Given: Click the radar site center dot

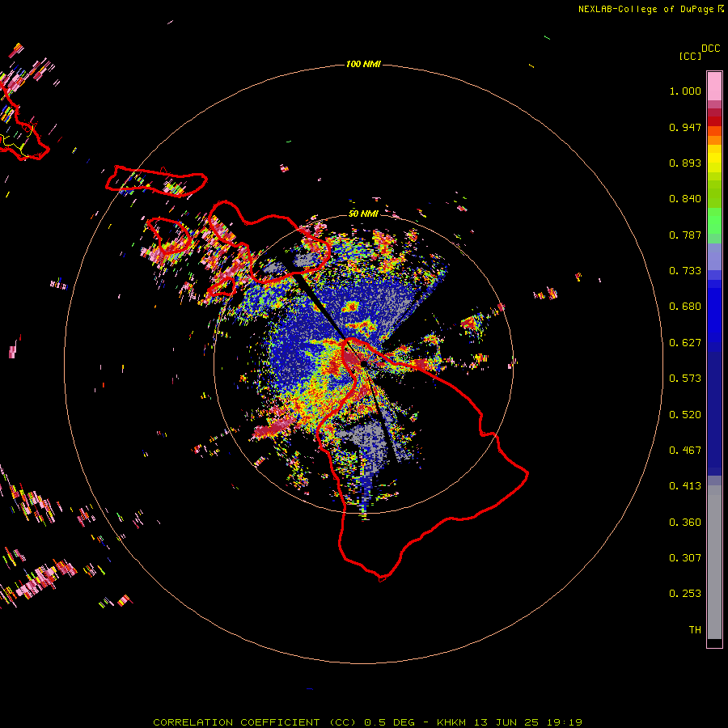Looking at the screenshot, I should [363, 365].
